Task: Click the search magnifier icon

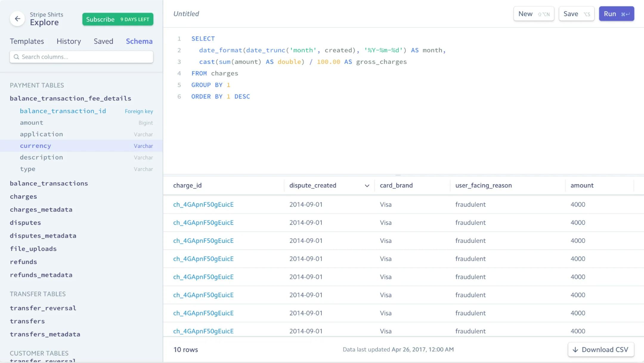Action: pyautogui.click(x=16, y=57)
